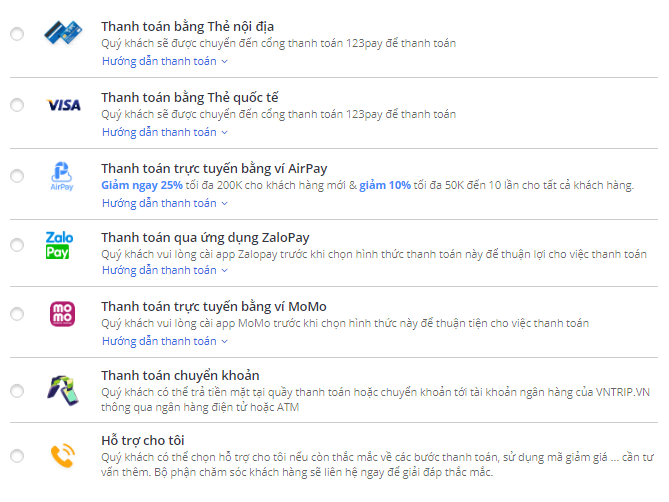669x502 pixels.
Task: Click the VISA logo icon
Action: (x=64, y=105)
